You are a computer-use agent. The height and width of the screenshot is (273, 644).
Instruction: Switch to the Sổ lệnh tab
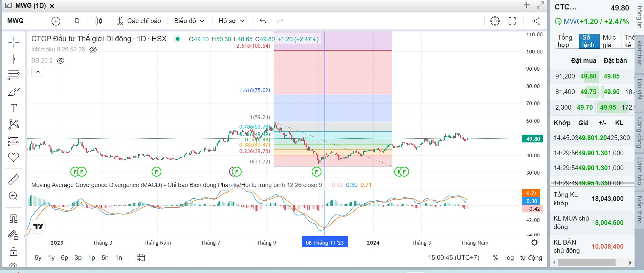pyautogui.click(x=589, y=41)
